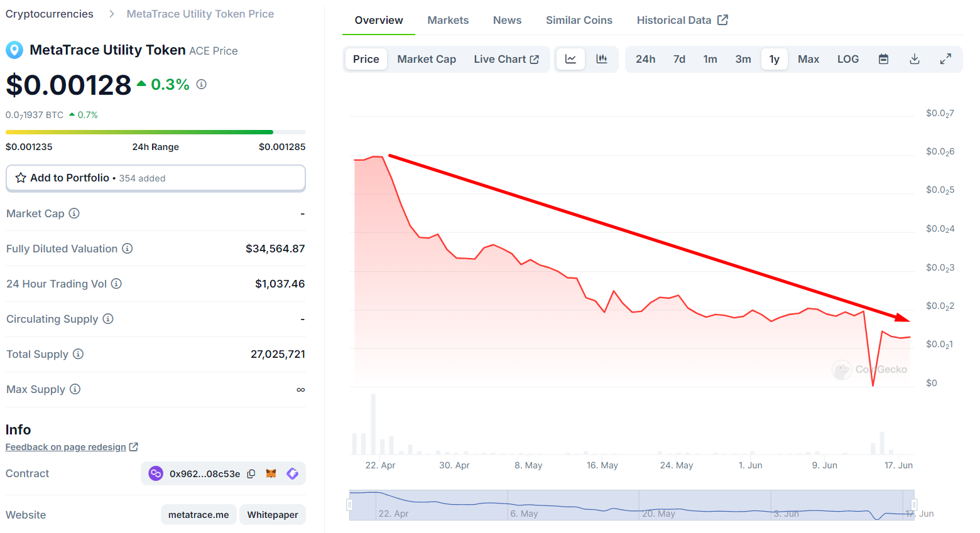Set chart range to 24h
The height and width of the screenshot is (533, 980).
(x=645, y=59)
